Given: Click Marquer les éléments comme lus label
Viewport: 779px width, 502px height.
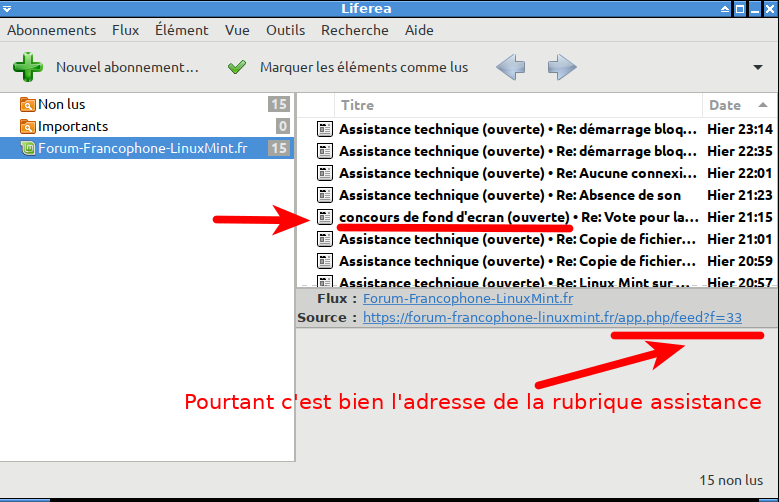Looking at the screenshot, I should (364, 67).
